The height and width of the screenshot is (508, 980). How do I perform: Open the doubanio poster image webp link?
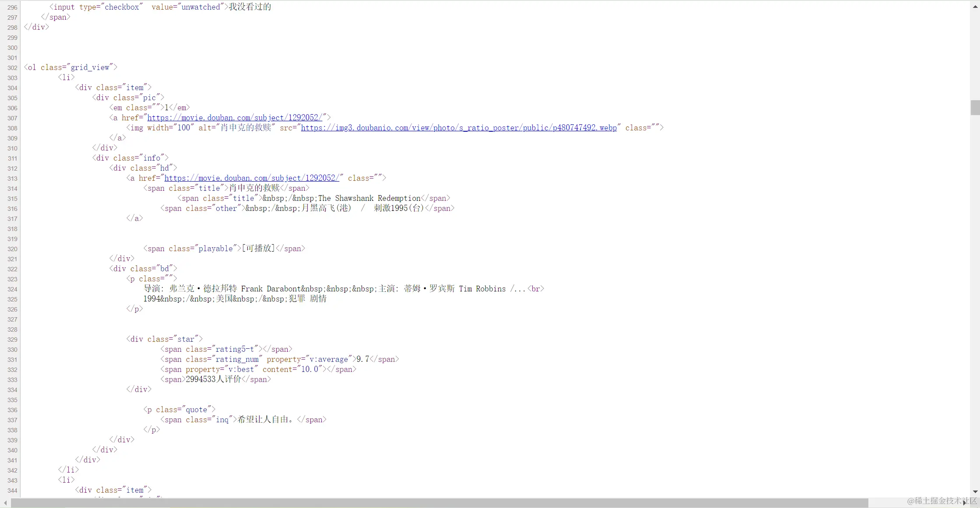tap(459, 128)
